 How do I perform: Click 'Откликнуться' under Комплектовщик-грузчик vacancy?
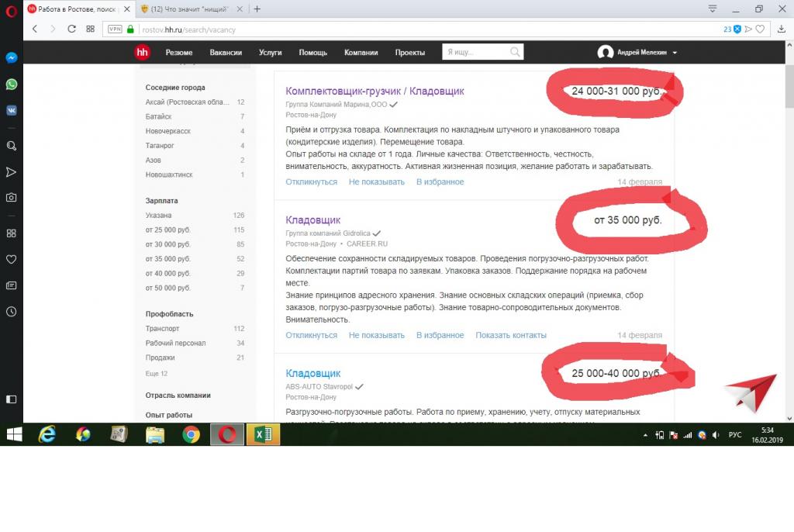point(311,182)
